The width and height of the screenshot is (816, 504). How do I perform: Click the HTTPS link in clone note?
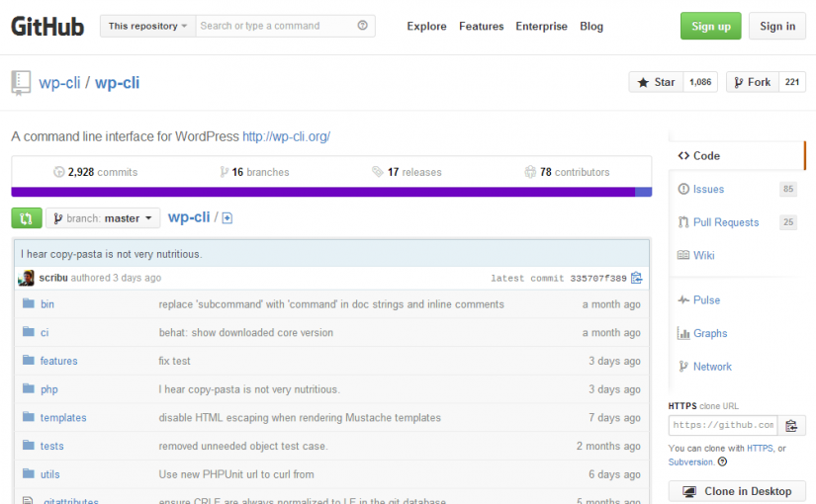(x=760, y=448)
